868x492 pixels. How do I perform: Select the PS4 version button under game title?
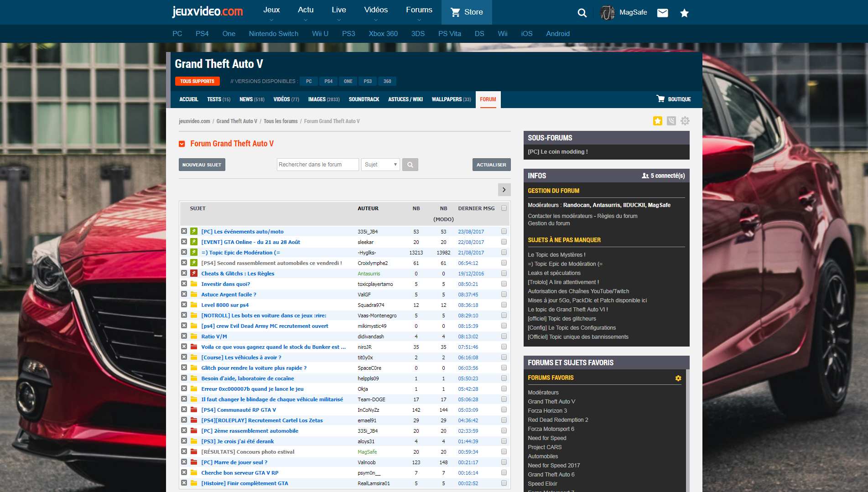tap(328, 81)
